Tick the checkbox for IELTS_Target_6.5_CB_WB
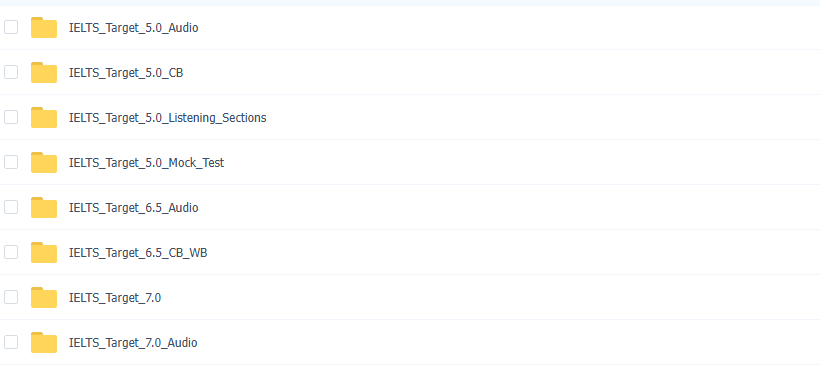This screenshot has height=374, width=820. 11,252
